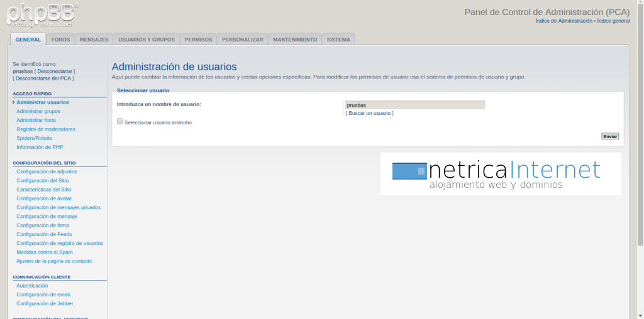This screenshot has width=644, height=319.
Task: Click Desconectarse del PCA link
Action: [x=44, y=78]
